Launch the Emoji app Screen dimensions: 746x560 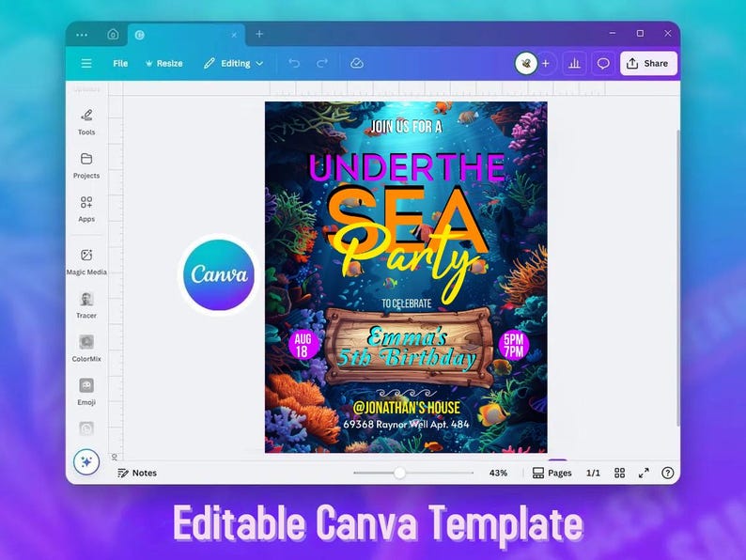coord(86,392)
